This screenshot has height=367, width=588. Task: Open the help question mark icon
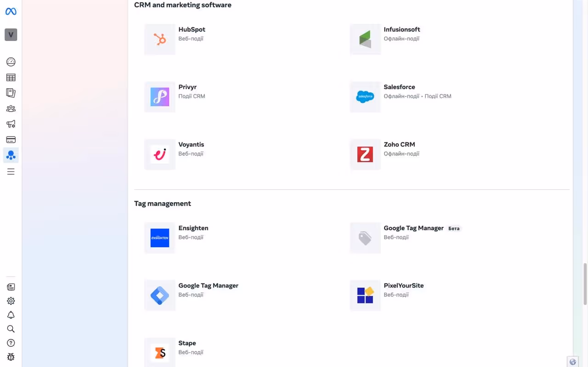(x=11, y=343)
